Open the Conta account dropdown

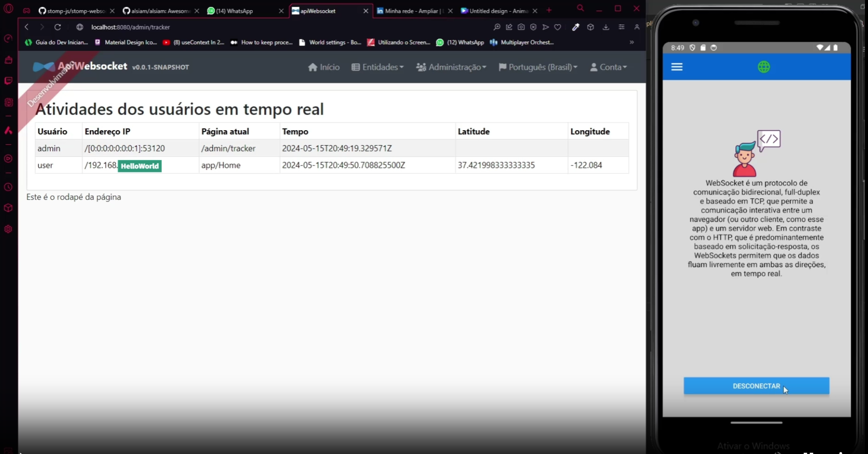click(x=609, y=67)
